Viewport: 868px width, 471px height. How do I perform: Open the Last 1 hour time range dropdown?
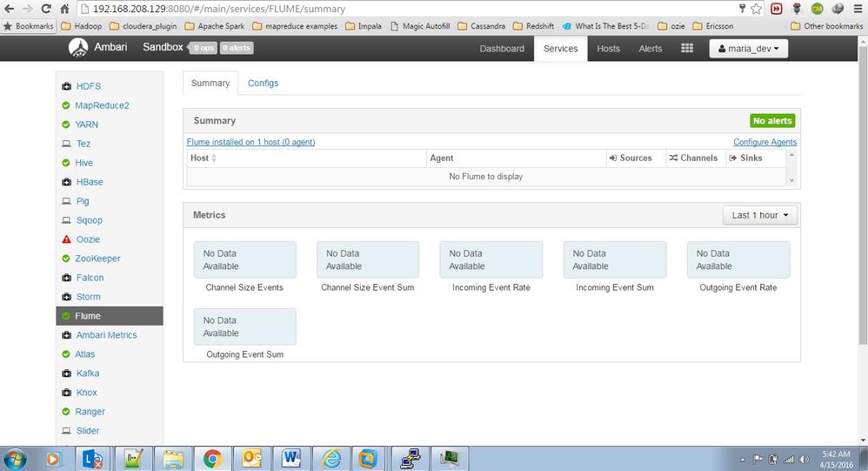tap(760, 215)
